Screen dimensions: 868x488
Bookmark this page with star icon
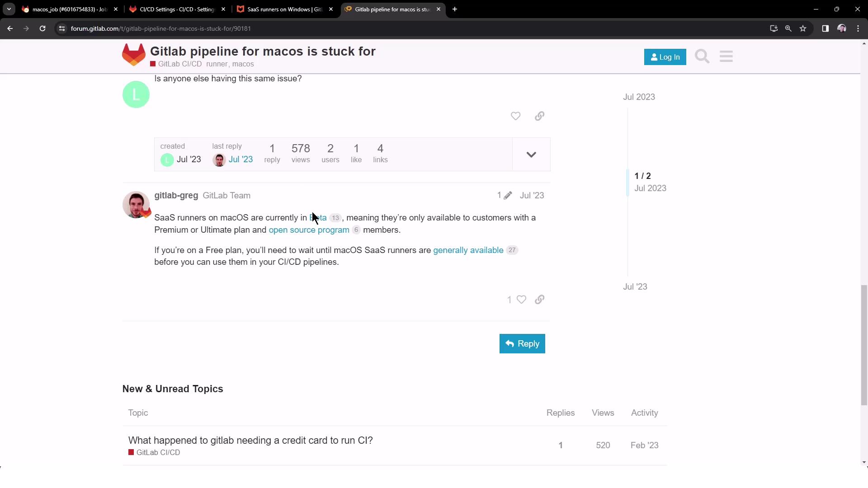coord(803,28)
